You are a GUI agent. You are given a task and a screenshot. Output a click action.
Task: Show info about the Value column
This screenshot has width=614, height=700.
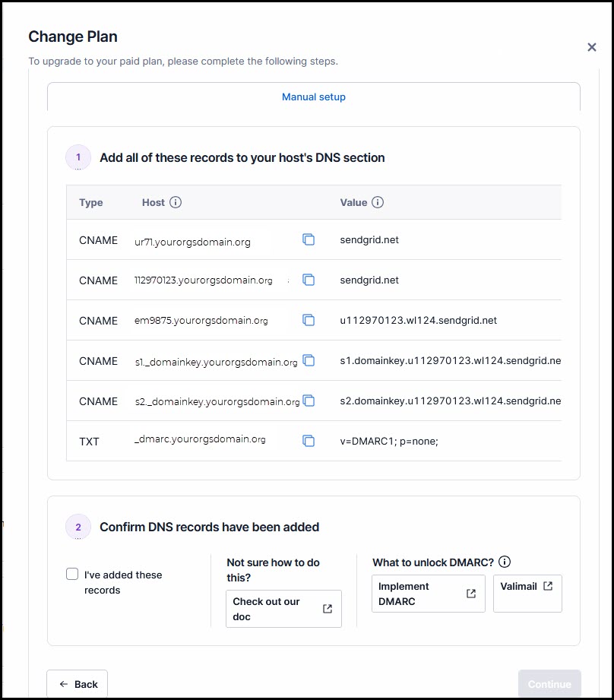click(378, 202)
